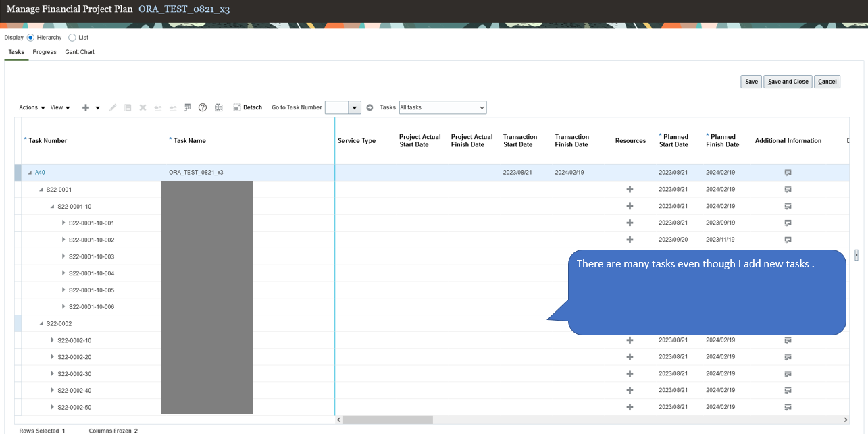Click the A40 task number link
Screen dimensions: 868x434
click(40, 173)
